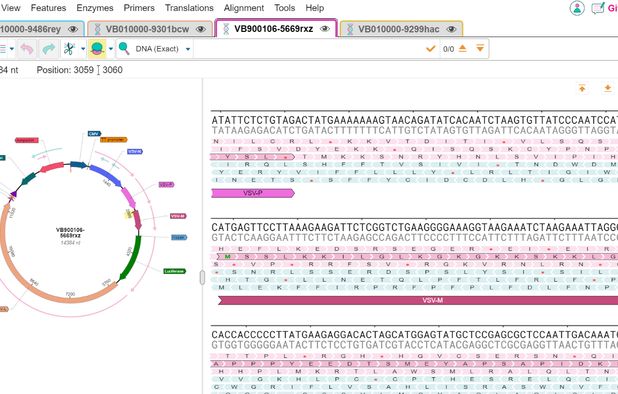Open the View menu
Image resolution: width=618 pixels, height=394 pixels.
click(10, 8)
